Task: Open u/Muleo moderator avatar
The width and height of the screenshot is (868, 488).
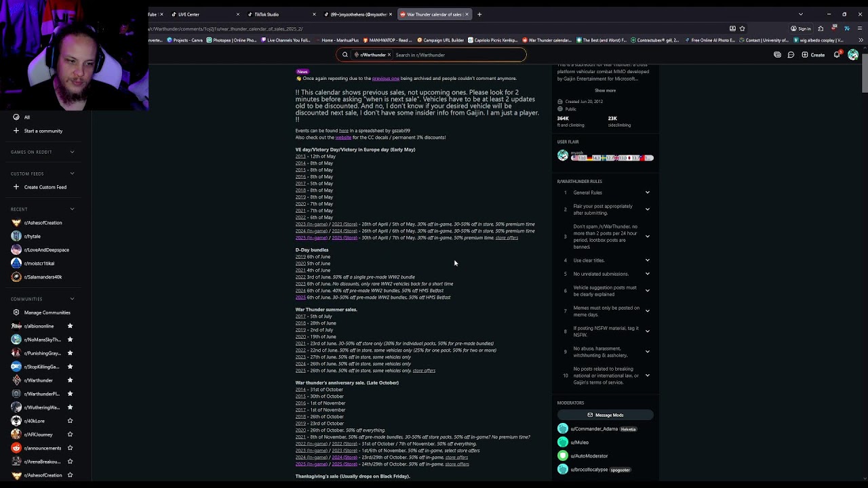Action: (563, 443)
